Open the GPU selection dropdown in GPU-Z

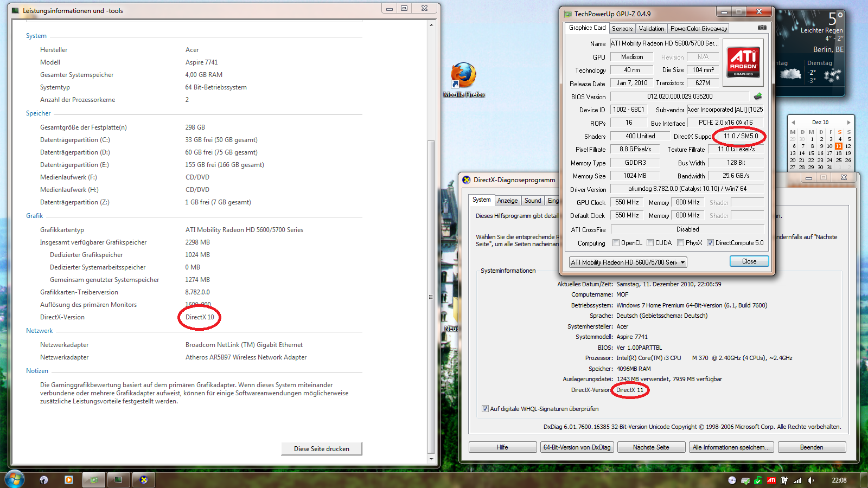(x=628, y=262)
